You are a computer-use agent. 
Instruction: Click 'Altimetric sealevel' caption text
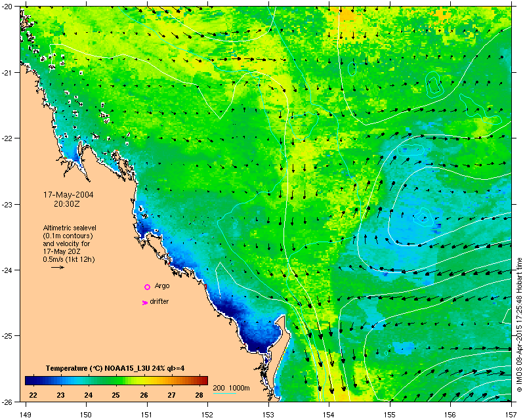[x=70, y=228]
